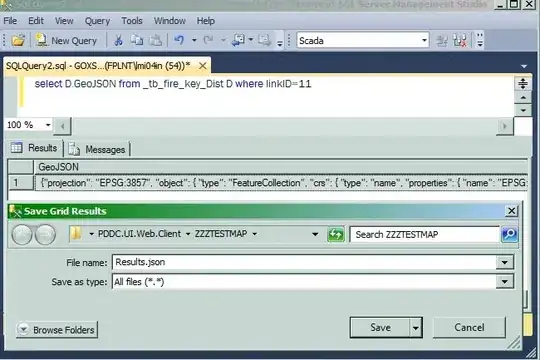The height and width of the screenshot is (360, 540).
Task: Click the Open File folder icon
Action: tap(18, 41)
